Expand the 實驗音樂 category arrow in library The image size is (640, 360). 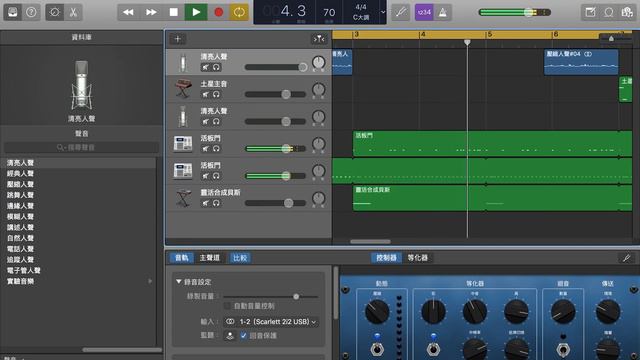pos(150,281)
